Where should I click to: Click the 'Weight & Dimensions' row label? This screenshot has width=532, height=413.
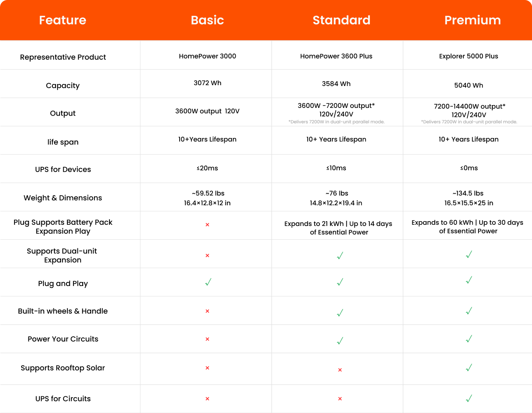[63, 198]
